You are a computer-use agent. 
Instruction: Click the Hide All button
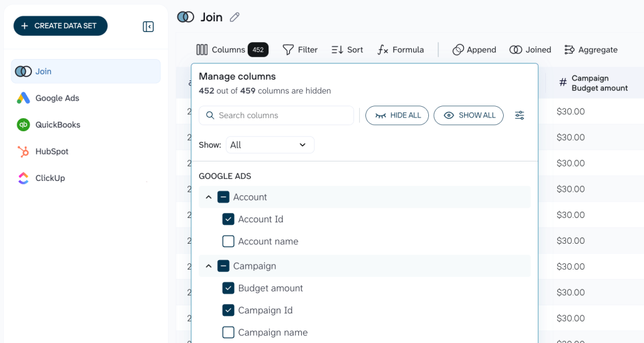(x=397, y=116)
